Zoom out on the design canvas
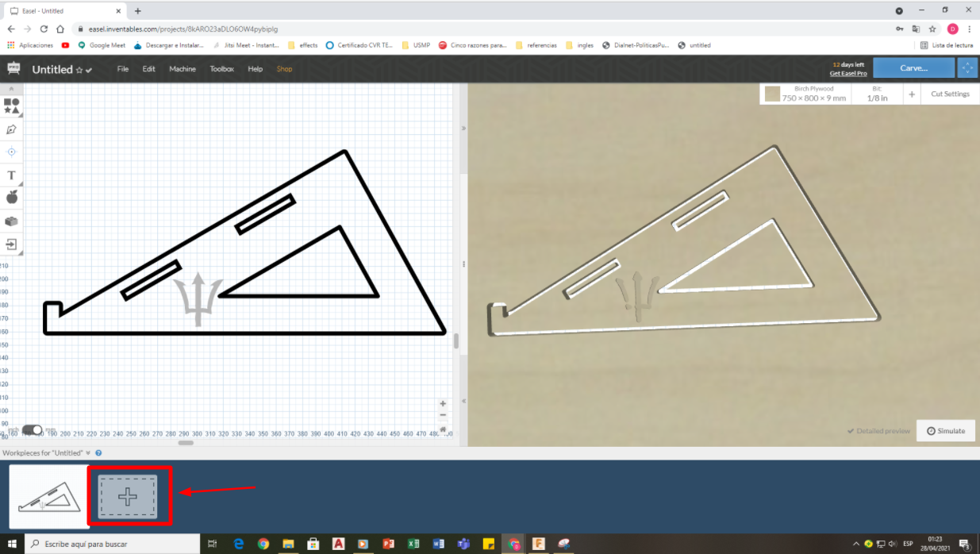The height and width of the screenshot is (554, 980). (x=443, y=415)
